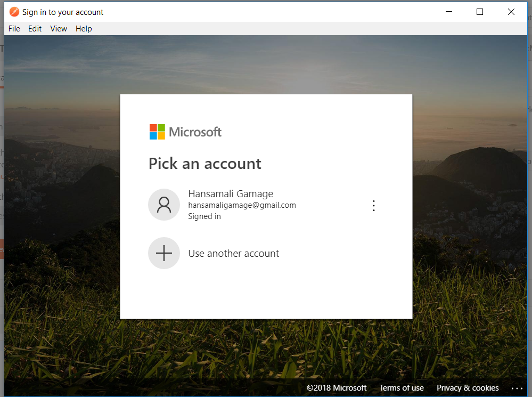This screenshot has width=532, height=397.
Task: Open the Help menu
Action: (x=84, y=29)
